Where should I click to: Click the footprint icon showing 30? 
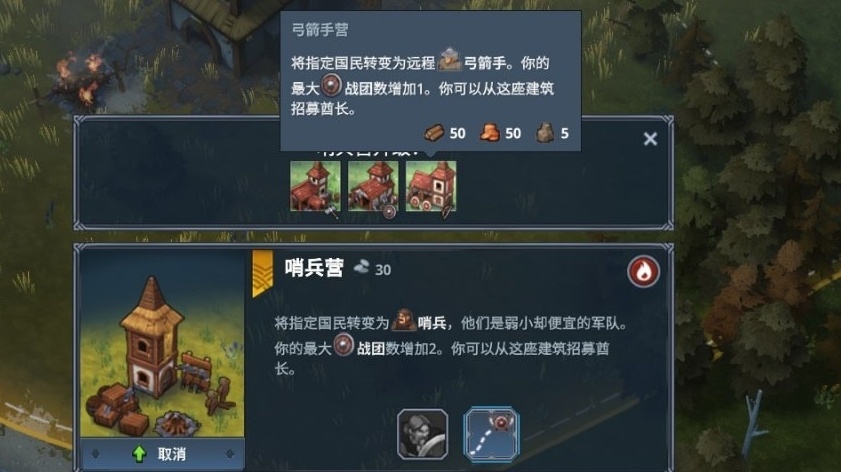[x=362, y=267]
